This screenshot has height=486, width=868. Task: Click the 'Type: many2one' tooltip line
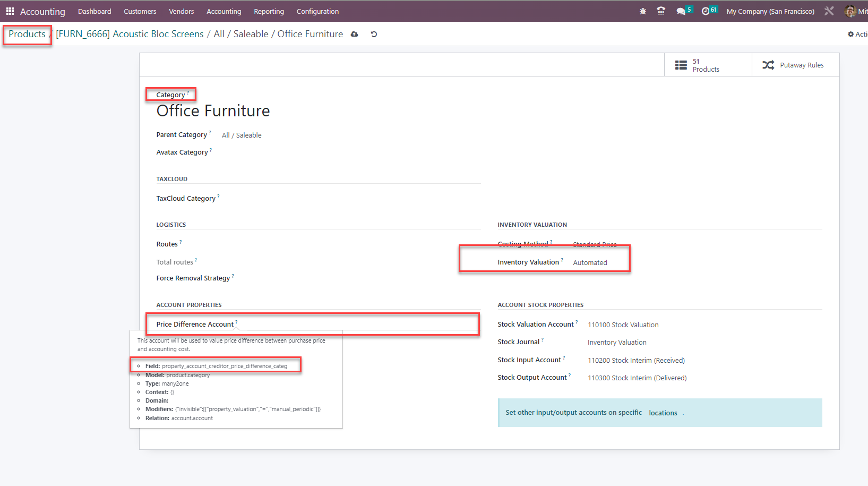[x=167, y=383]
